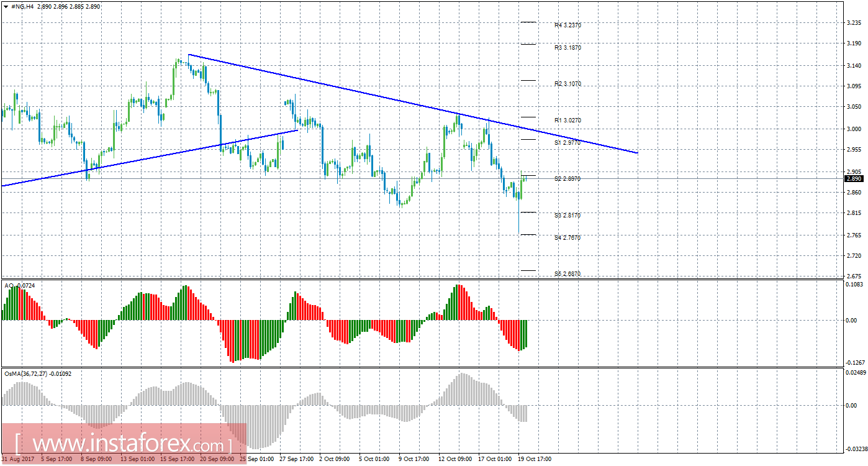Click time axis label 27 Sep 17:00
The width and height of the screenshot is (868, 466).
[x=297, y=460]
